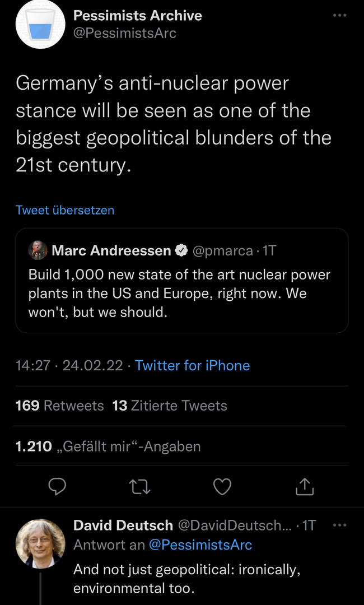Open three-dot menu on David Deutsch reply
The height and width of the screenshot is (605, 364).
pos(339,525)
